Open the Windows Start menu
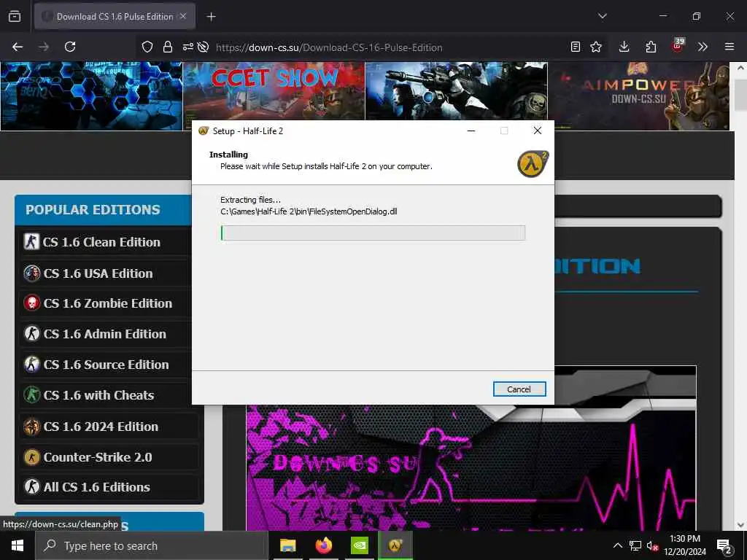 (x=18, y=545)
